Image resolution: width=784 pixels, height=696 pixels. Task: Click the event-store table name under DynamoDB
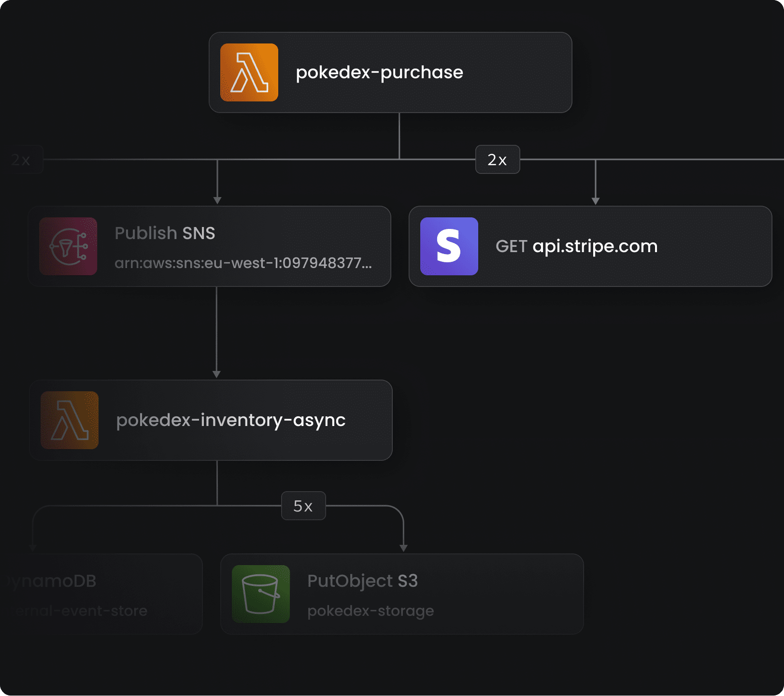pyautogui.click(x=80, y=611)
